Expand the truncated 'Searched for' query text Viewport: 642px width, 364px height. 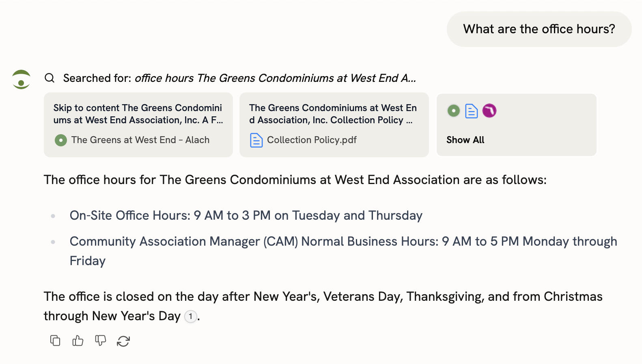tap(276, 78)
